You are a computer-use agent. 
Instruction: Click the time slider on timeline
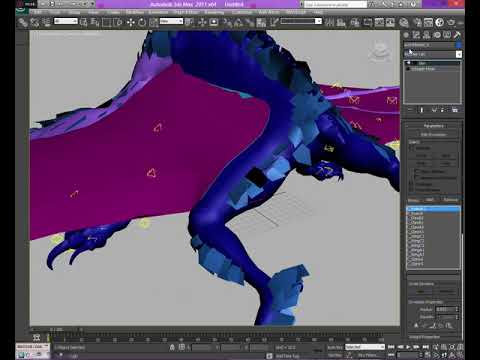(57, 329)
